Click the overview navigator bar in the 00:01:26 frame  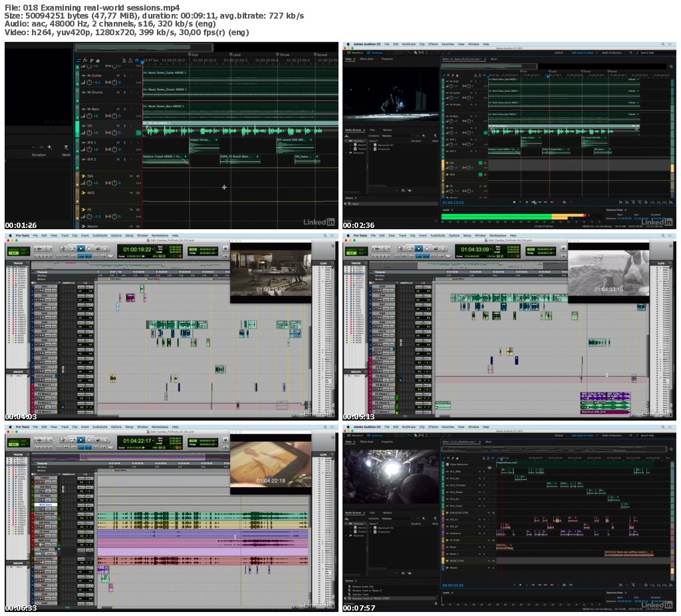[144, 47]
